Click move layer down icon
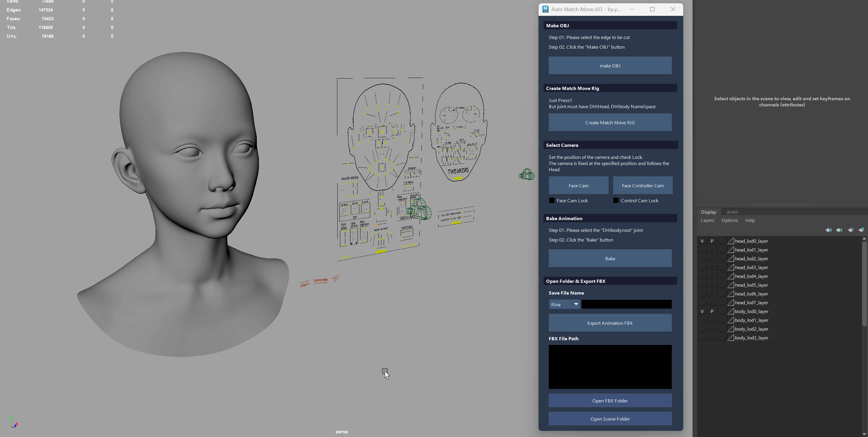 839,230
